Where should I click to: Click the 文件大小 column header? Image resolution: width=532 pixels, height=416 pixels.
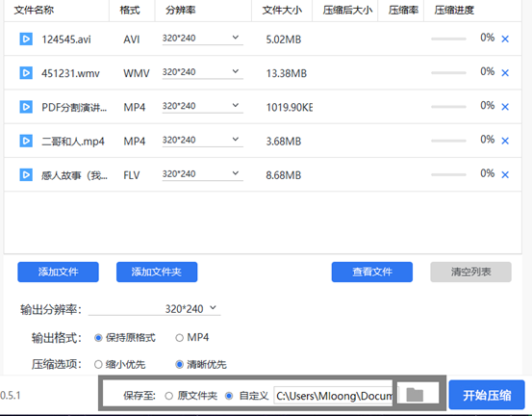coord(282,11)
